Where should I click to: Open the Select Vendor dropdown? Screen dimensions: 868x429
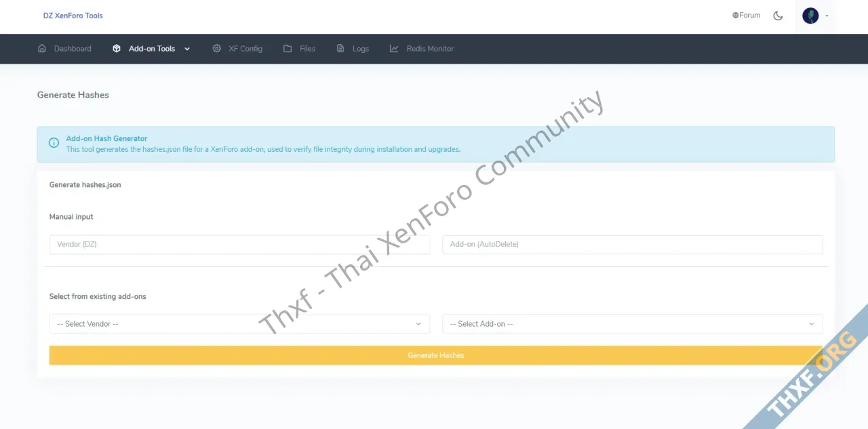[x=239, y=324]
